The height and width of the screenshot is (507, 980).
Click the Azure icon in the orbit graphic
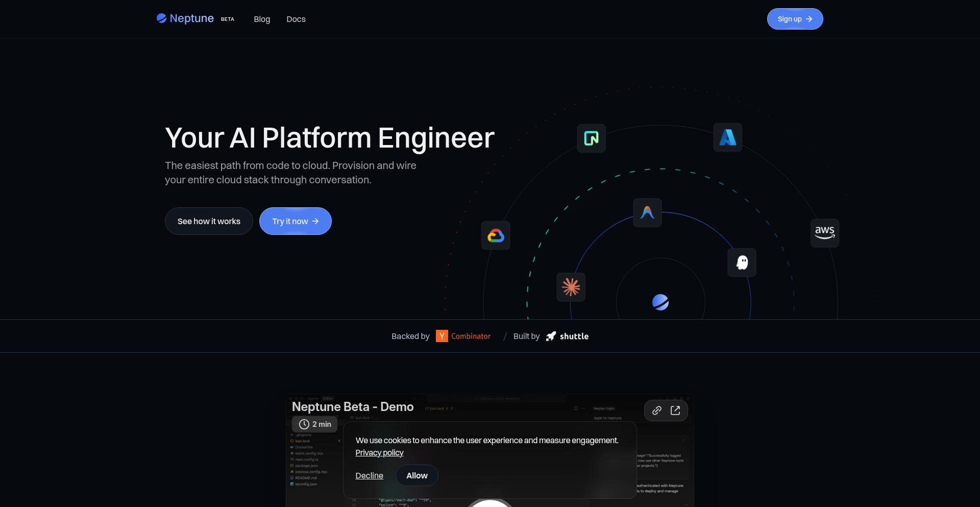(x=728, y=137)
